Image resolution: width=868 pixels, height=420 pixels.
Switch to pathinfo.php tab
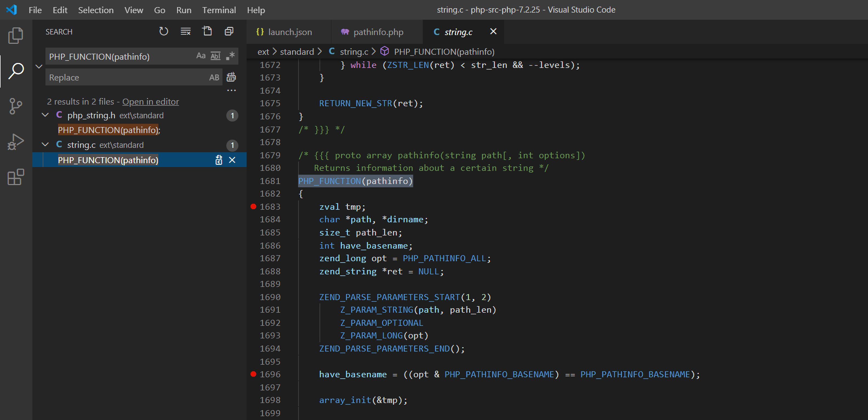tap(377, 32)
